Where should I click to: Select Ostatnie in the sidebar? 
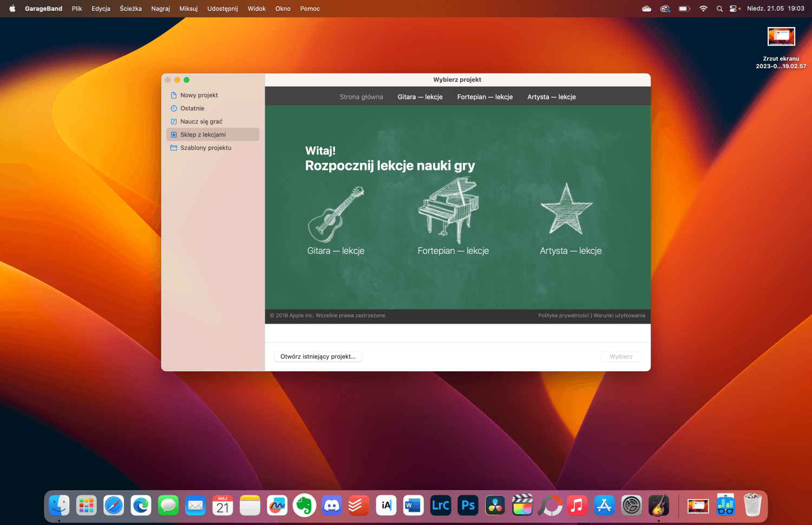click(192, 108)
